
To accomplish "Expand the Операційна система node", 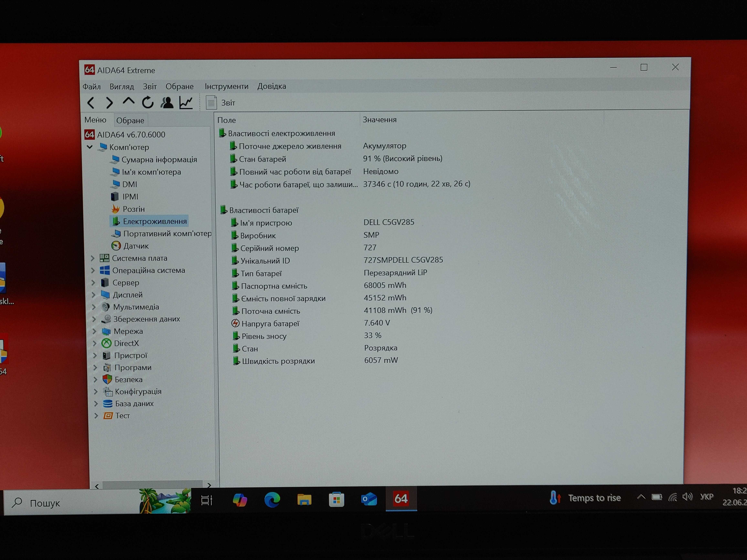I will point(93,270).
